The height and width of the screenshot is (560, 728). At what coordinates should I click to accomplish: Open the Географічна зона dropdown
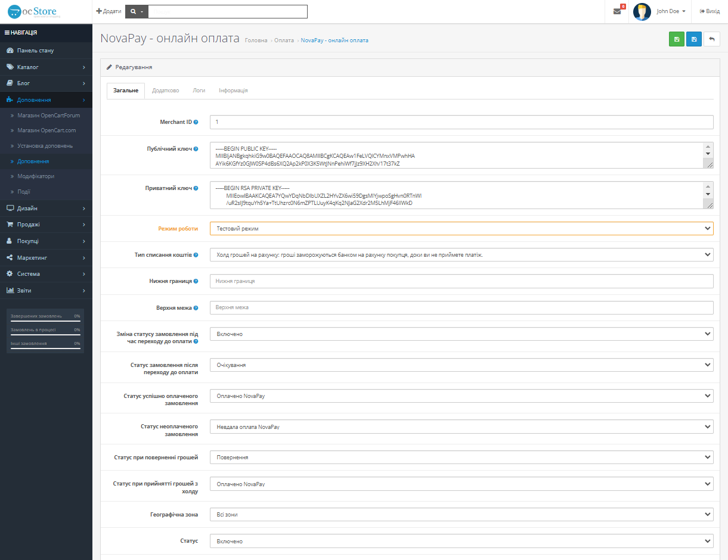tap(461, 514)
